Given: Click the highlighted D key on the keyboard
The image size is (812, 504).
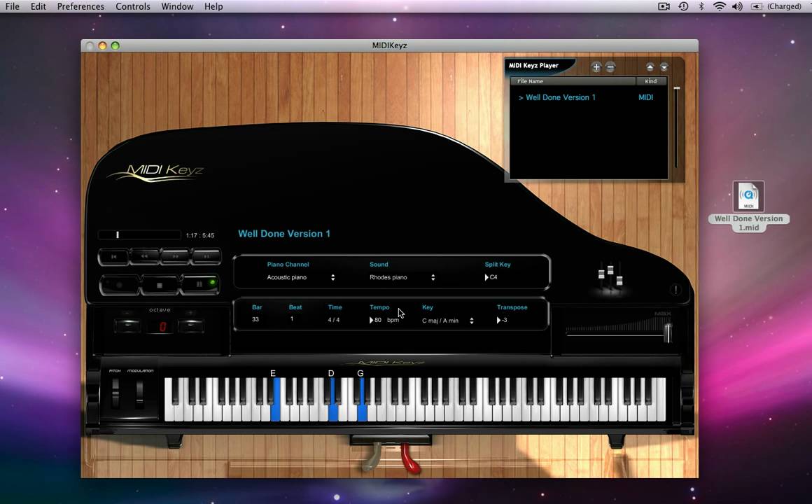Looking at the screenshot, I should click(x=333, y=409).
